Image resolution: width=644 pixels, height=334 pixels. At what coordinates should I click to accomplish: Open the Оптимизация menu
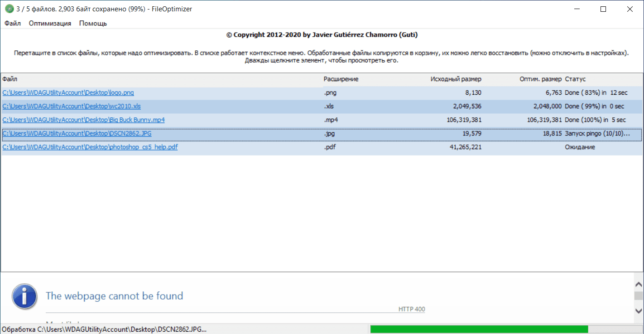pos(50,23)
